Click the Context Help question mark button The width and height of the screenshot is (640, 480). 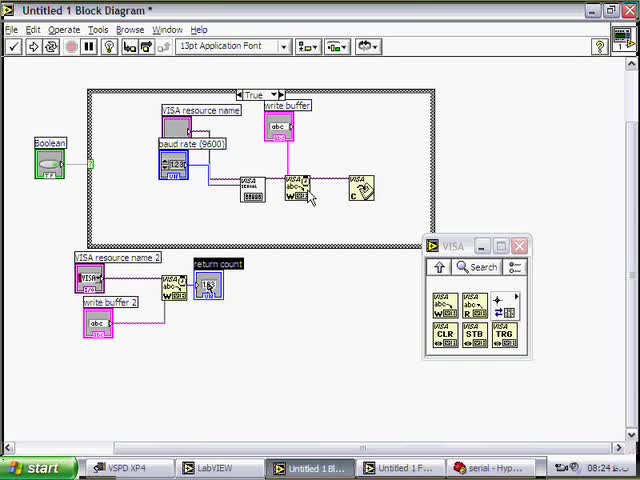coord(600,47)
